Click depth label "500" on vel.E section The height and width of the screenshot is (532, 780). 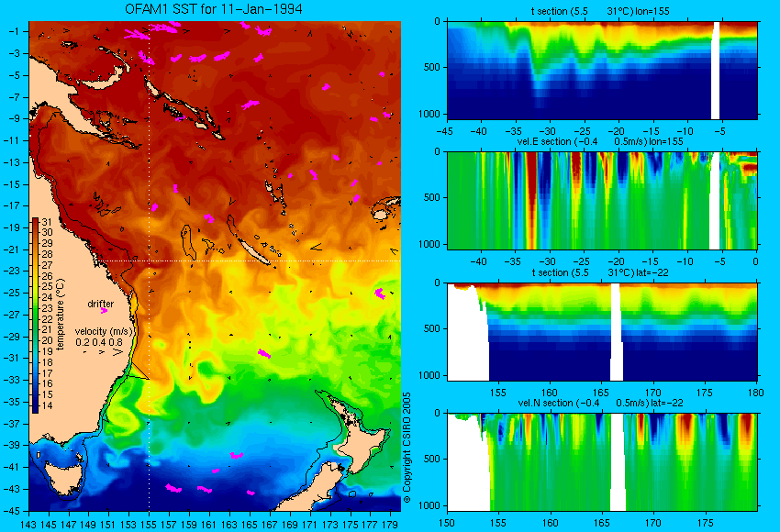pos(432,197)
